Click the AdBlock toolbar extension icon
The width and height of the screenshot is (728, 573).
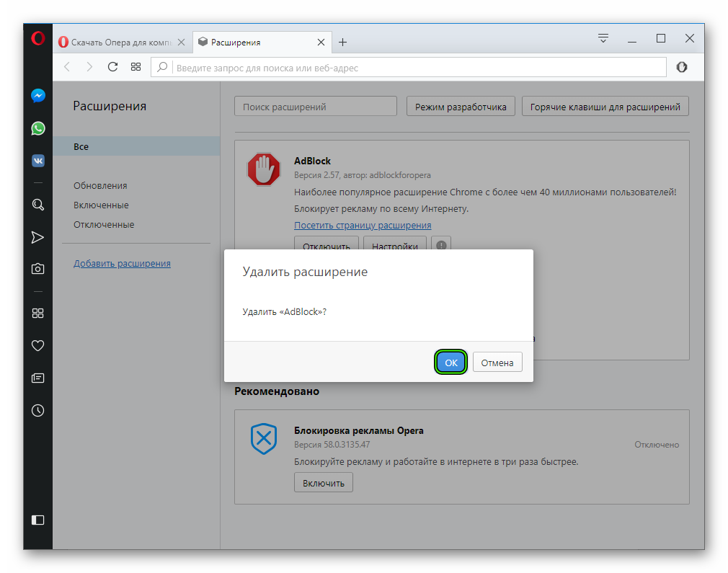682,67
